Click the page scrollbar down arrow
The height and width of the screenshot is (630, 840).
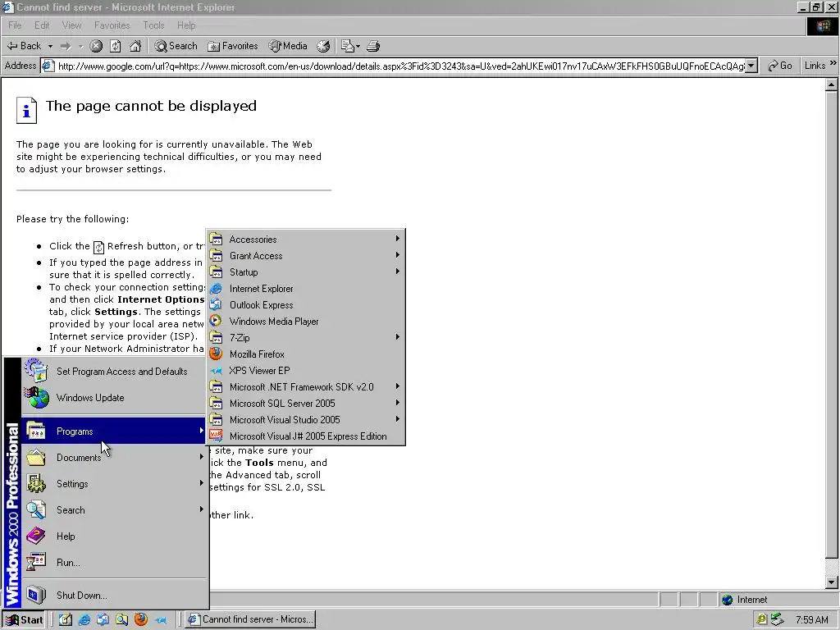pyautogui.click(x=831, y=582)
